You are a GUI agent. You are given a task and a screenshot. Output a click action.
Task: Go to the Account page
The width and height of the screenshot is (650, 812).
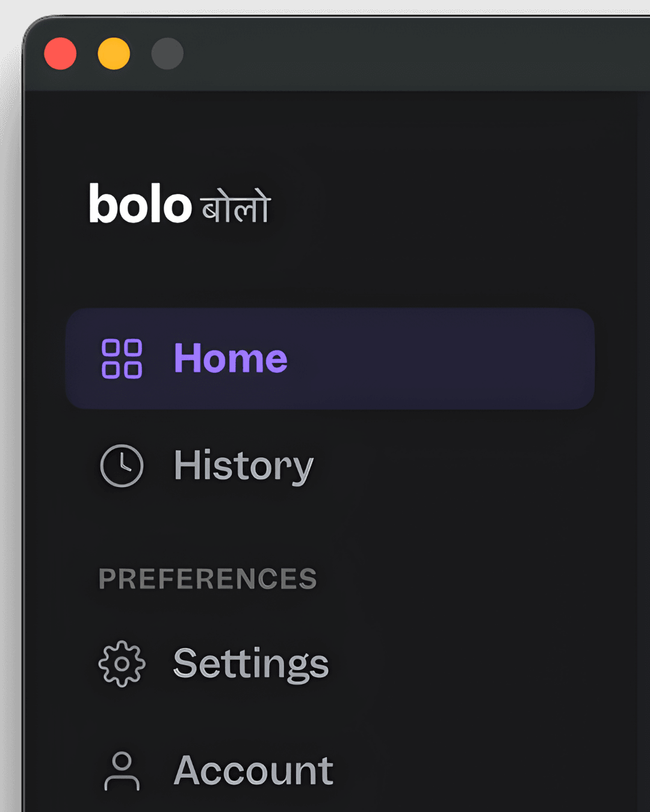pos(254,770)
